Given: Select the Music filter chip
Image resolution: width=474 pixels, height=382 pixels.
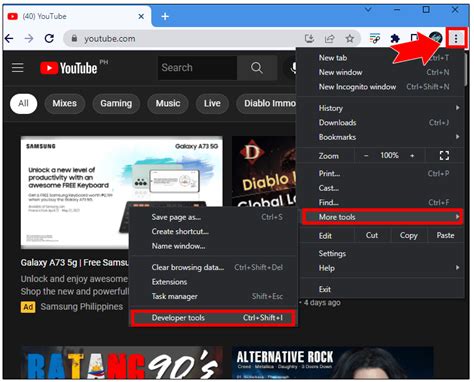Looking at the screenshot, I should [168, 103].
